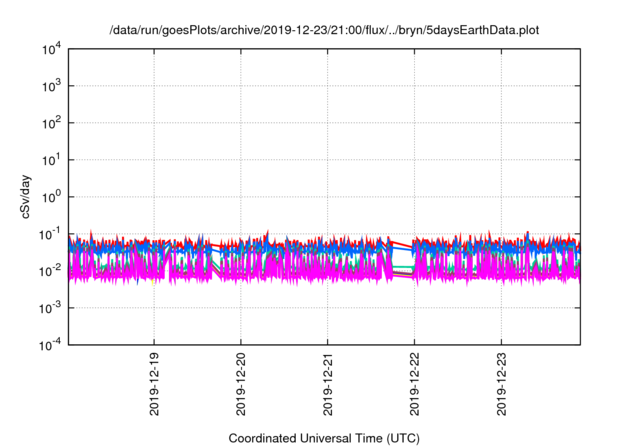Click the 10^-4 y-axis tick label

[51, 345]
